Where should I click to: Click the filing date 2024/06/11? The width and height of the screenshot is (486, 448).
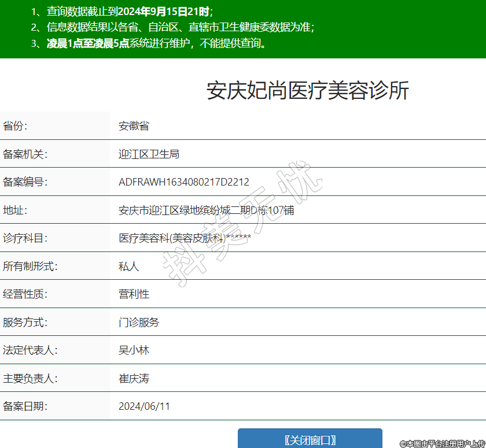(x=144, y=406)
